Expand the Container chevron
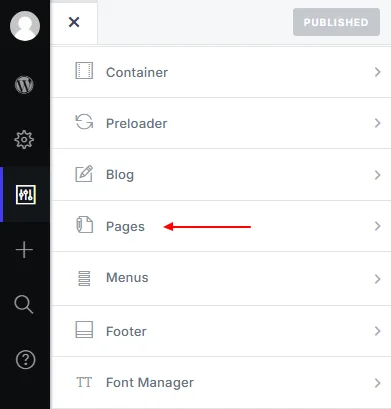 pyautogui.click(x=377, y=72)
